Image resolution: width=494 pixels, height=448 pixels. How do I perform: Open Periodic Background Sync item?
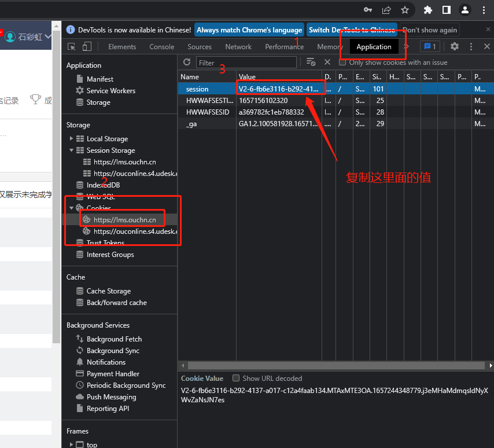126,385
